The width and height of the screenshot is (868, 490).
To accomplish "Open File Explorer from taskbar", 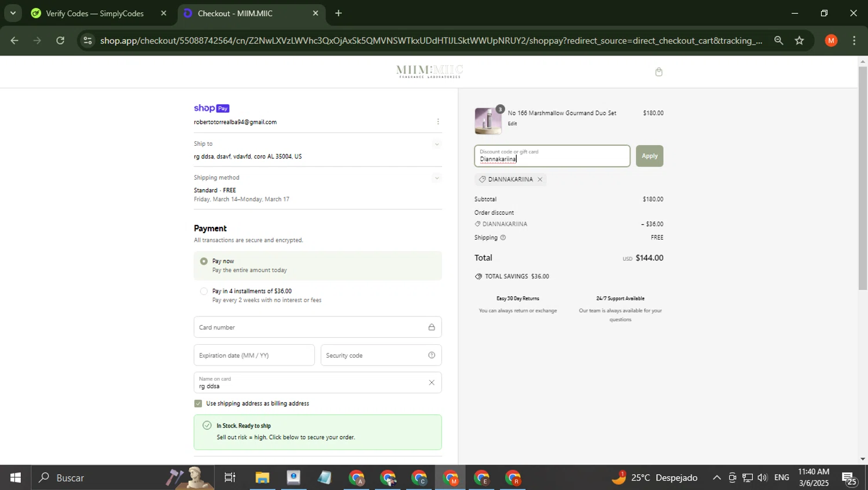I will 262,478.
